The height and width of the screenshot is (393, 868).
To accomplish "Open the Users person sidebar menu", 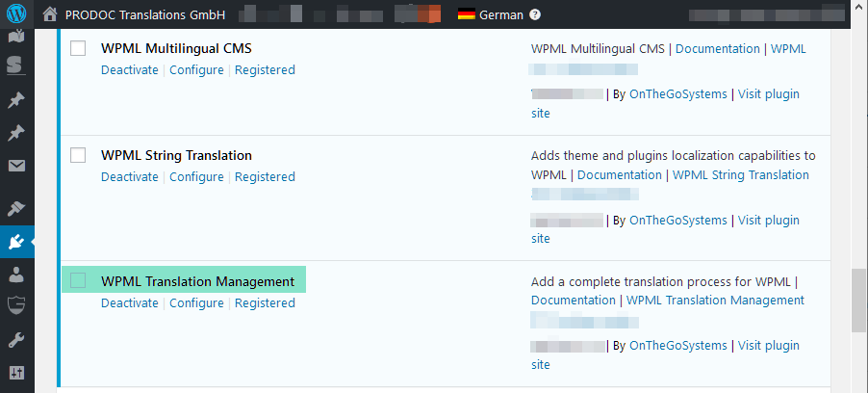I will [16, 275].
